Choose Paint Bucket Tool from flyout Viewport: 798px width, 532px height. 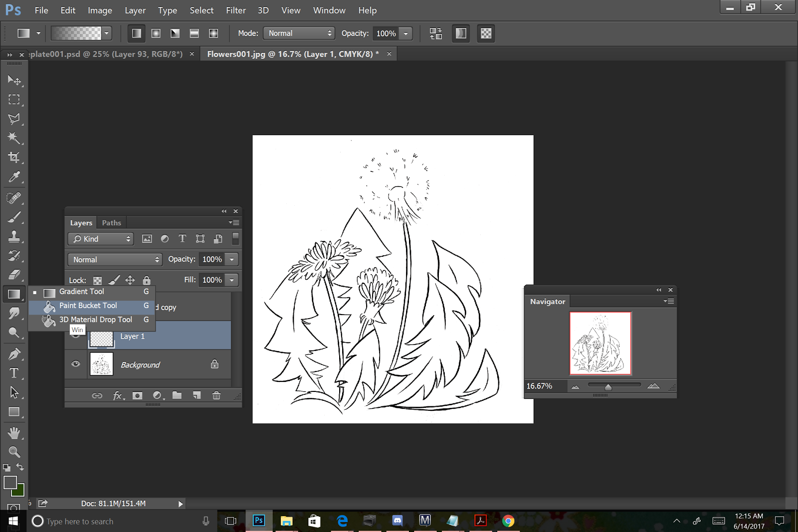(x=88, y=306)
